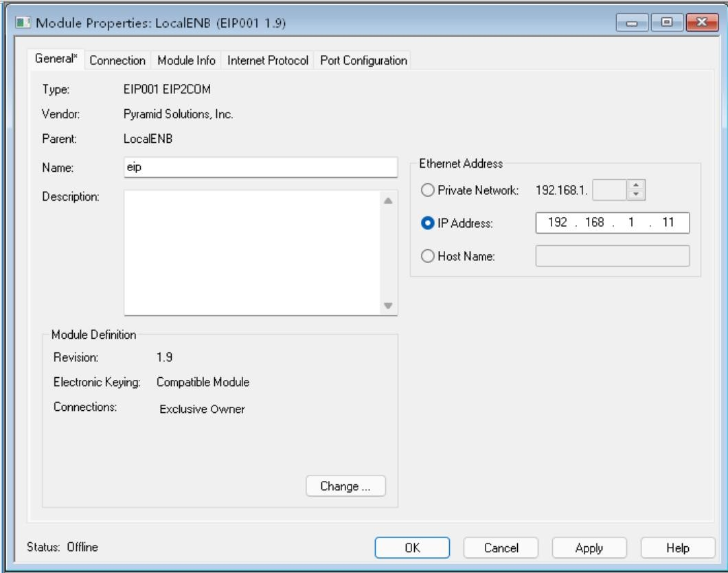Maximize the Module Properties window

click(667, 22)
